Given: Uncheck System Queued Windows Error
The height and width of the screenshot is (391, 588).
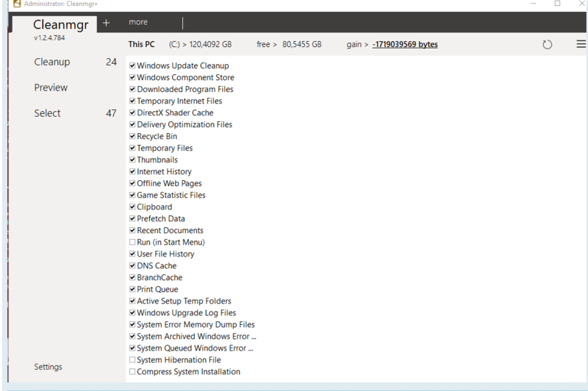Looking at the screenshot, I should tap(132, 348).
